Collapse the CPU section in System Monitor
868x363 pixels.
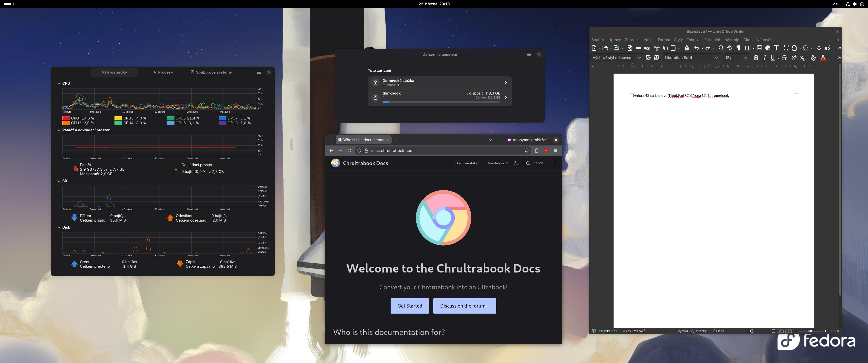[59, 83]
